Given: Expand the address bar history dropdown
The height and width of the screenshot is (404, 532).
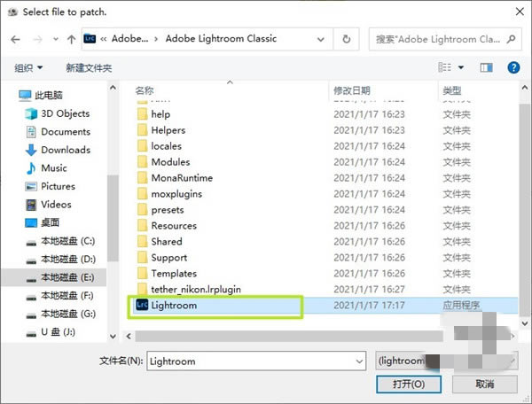Looking at the screenshot, I should 321,39.
